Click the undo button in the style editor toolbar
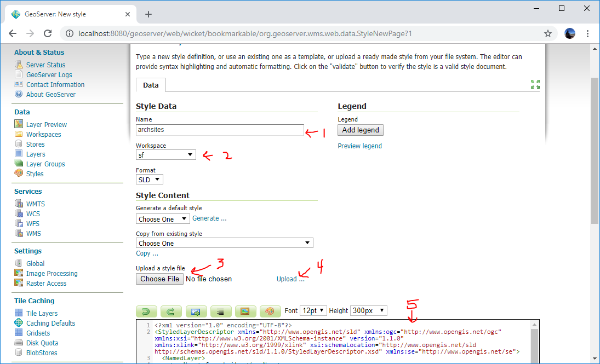600x364 pixels. (x=146, y=311)
